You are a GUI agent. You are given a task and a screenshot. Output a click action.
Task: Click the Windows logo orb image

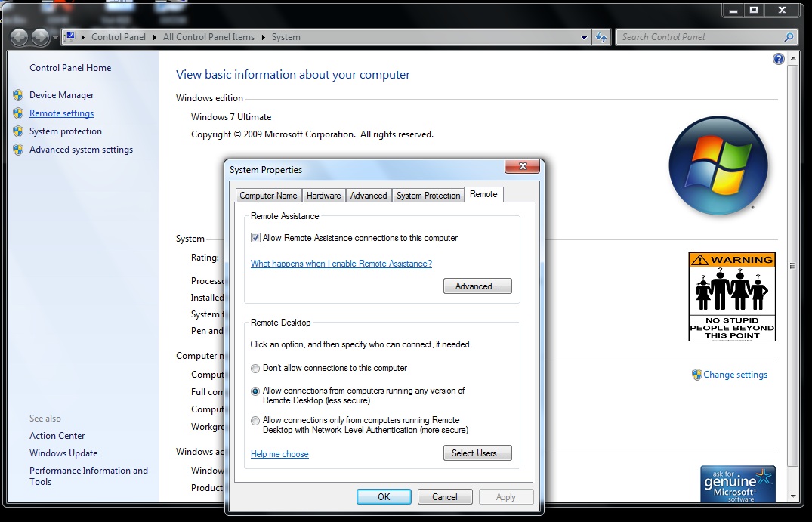tap(718, 165)
